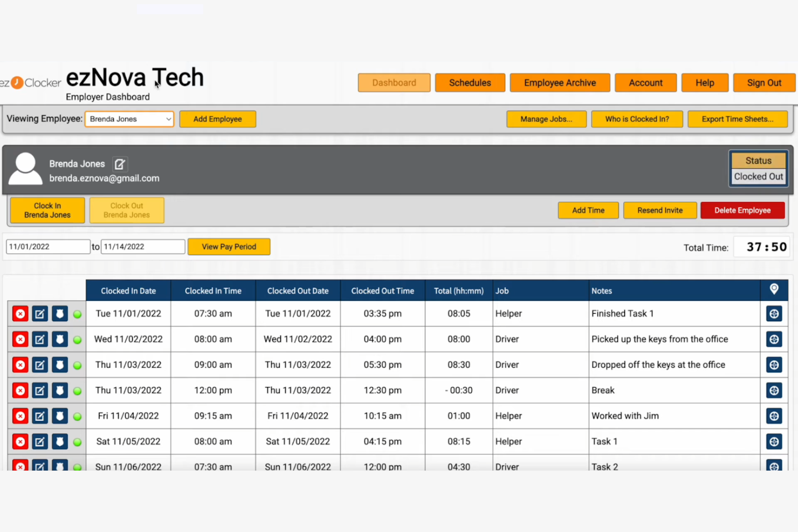View GPS location for Finished Task 1 row
This screenshot has width=798, height=532.
(774, 314)
